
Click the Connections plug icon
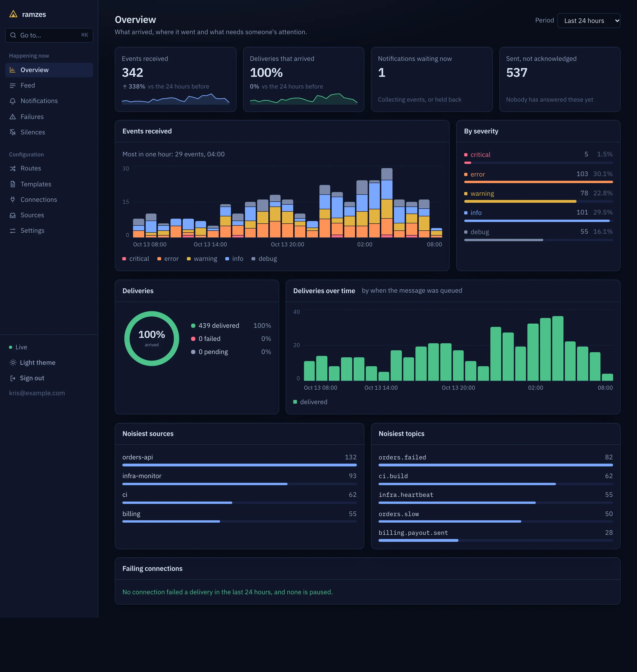pos(13,200)
